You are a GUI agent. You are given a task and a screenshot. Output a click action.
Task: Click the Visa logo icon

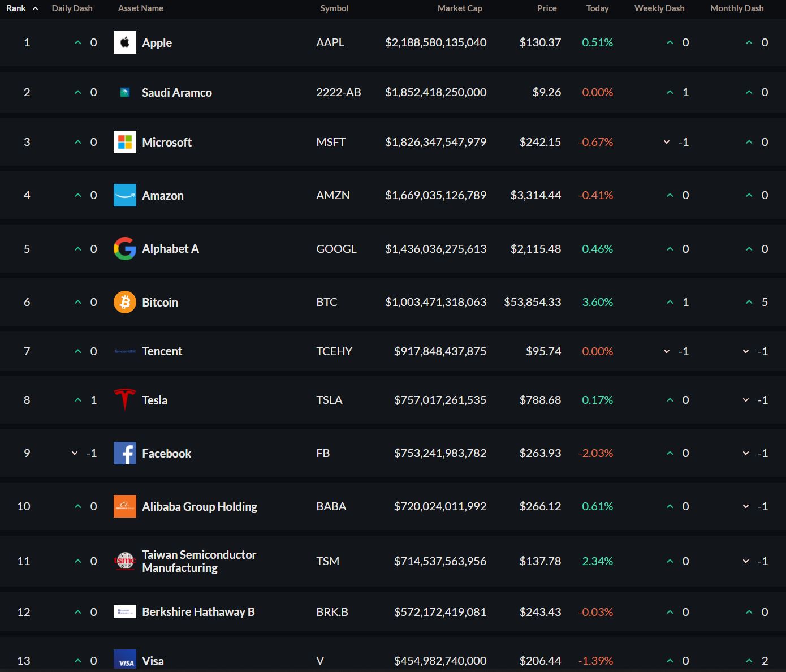point(125,660)
